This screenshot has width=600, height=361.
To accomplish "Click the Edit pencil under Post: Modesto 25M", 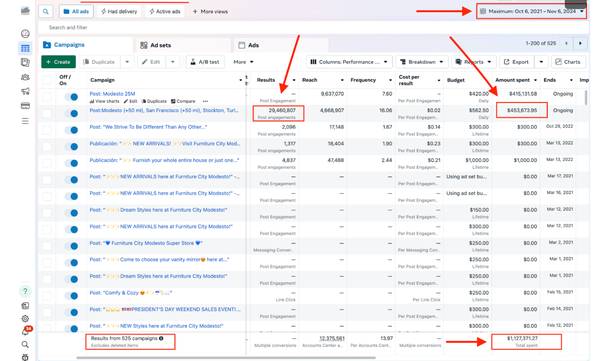I will click(130, 101).
